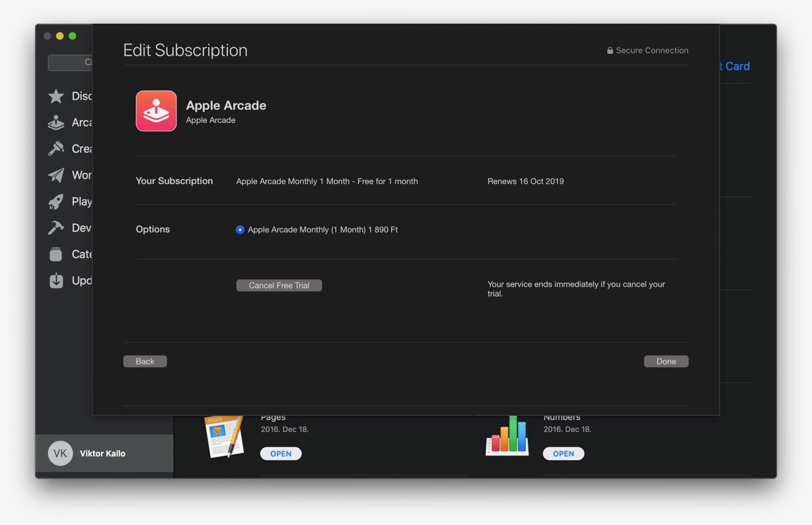Click the yellow minimize window button
Viewport: 812px width, 525px height.
pyautogui.click(x=60, y=36)
